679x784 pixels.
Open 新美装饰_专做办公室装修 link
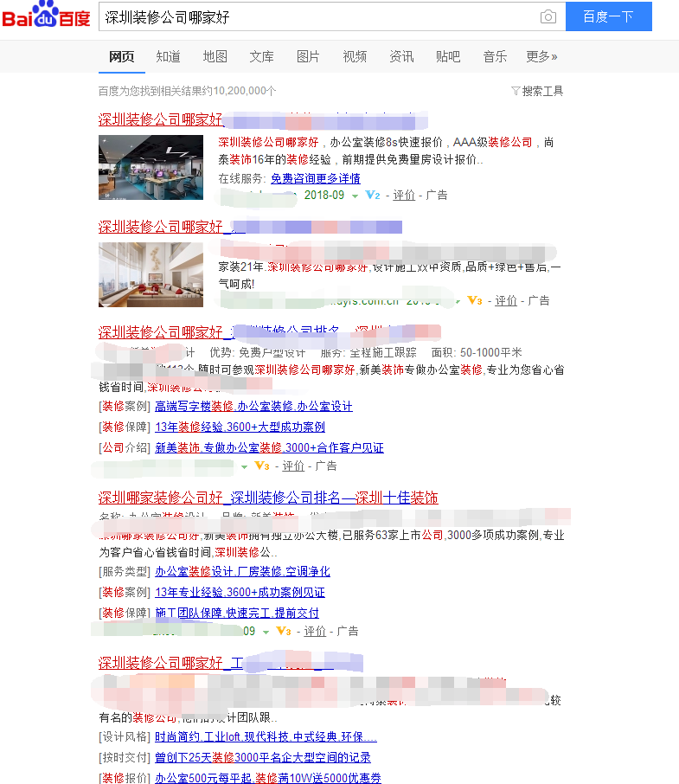(269, 447)
